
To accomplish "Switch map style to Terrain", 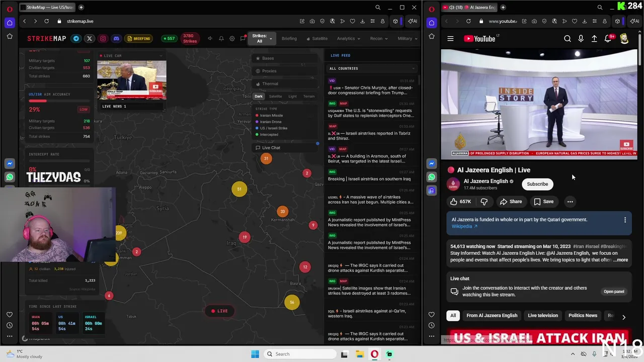I will click(309, 97).
